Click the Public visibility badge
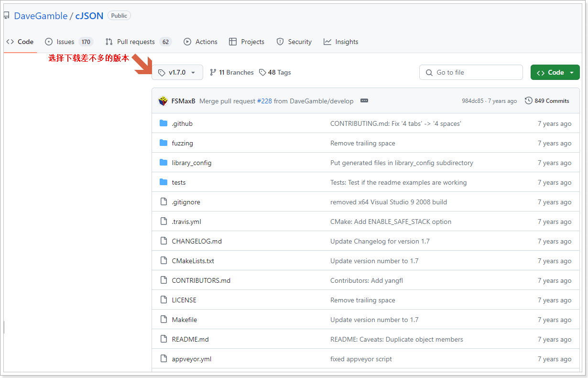The height and width of the screenshot is (378, 588). (119, 16)
